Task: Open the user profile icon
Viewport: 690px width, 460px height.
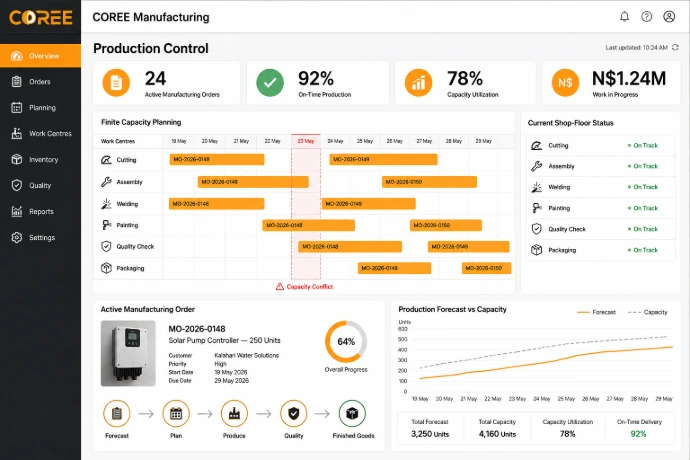Action: [669, 17]
